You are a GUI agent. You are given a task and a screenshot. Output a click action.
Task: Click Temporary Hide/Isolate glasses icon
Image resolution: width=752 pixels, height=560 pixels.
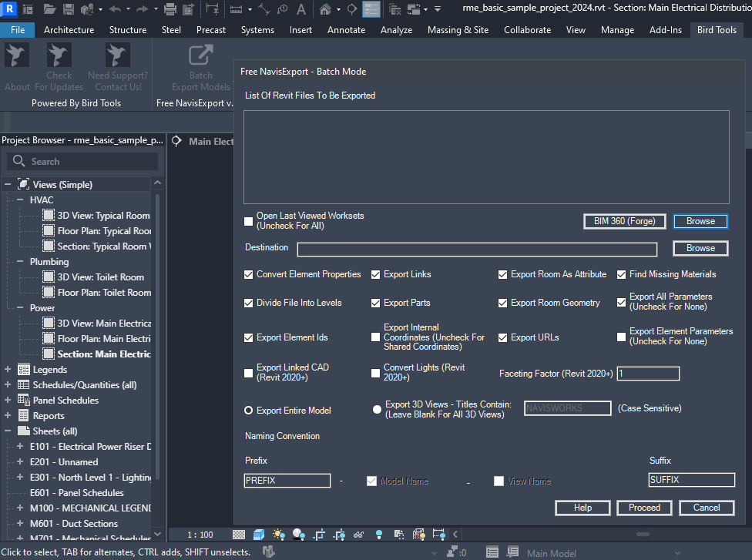click(358, 534)
